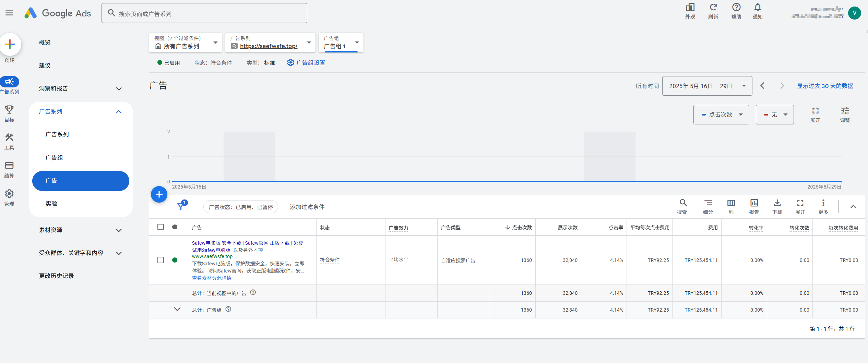Click the Google Ads logo

tap(58, 13)
